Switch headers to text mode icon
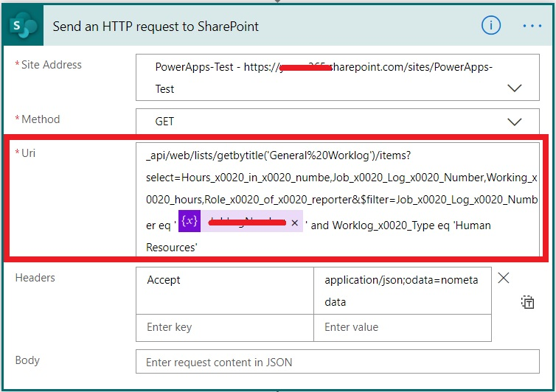This screenshot has width=556, height=392. click(x=527, y=301)
